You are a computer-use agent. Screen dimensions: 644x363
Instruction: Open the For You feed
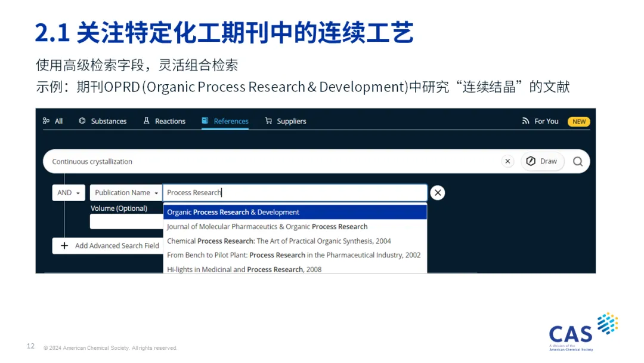(540, 121)
